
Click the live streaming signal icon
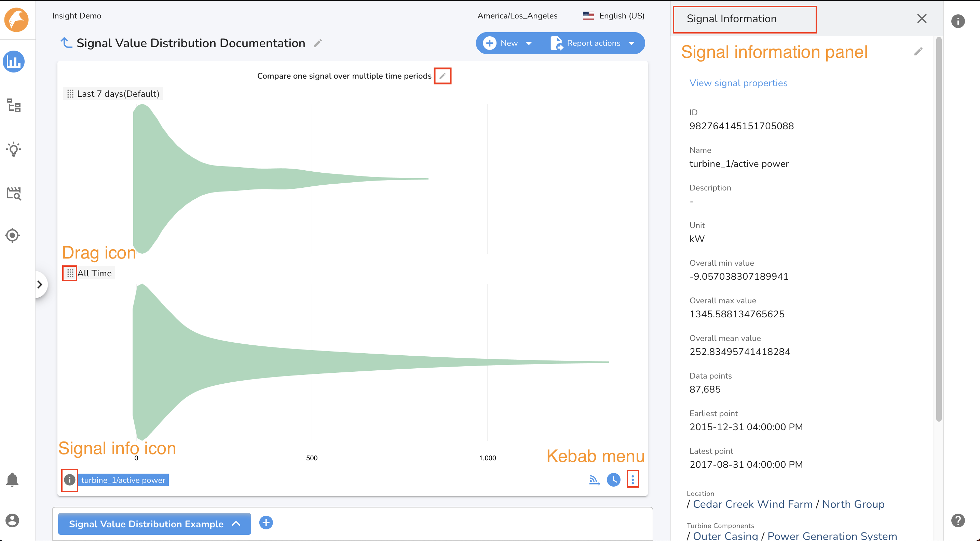click(594, 480)
